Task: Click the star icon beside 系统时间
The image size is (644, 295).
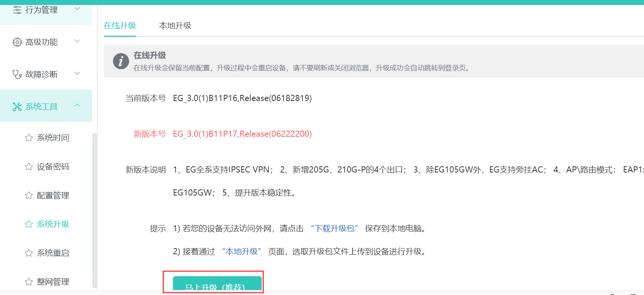Action: 29,138
